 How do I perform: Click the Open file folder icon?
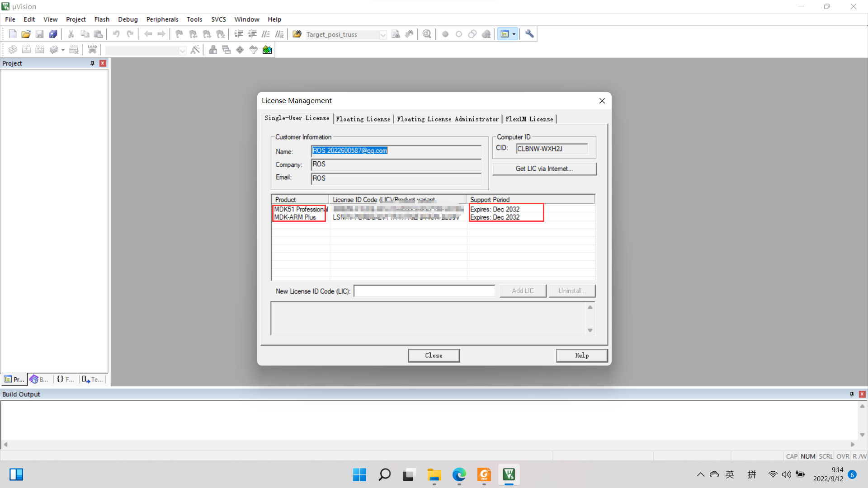(26, 34)
